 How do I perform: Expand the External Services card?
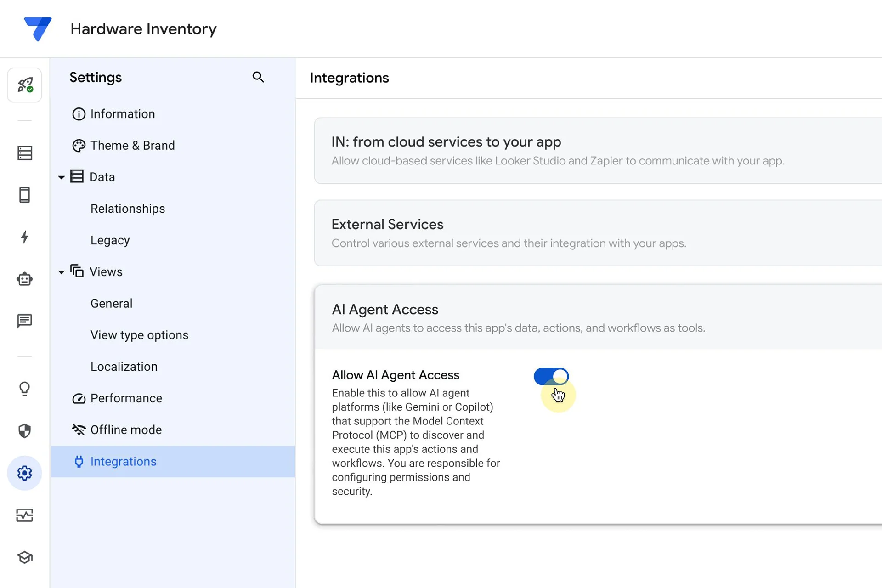[x=598, y=233]
